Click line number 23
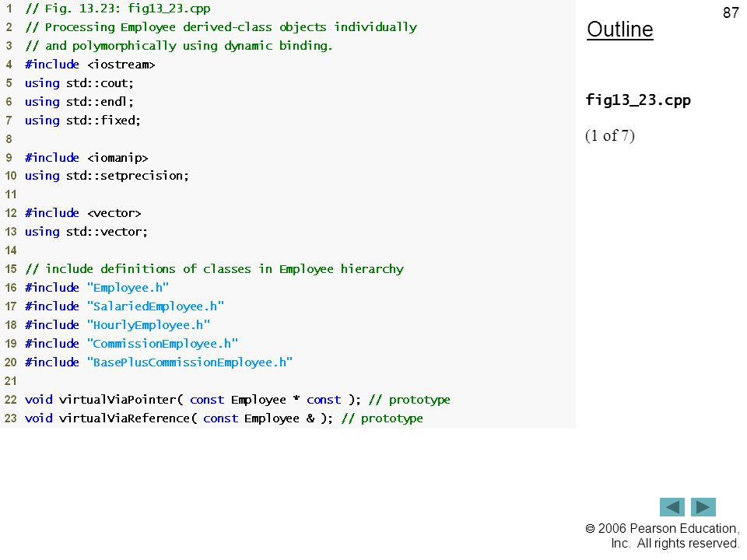 (10, 418)
